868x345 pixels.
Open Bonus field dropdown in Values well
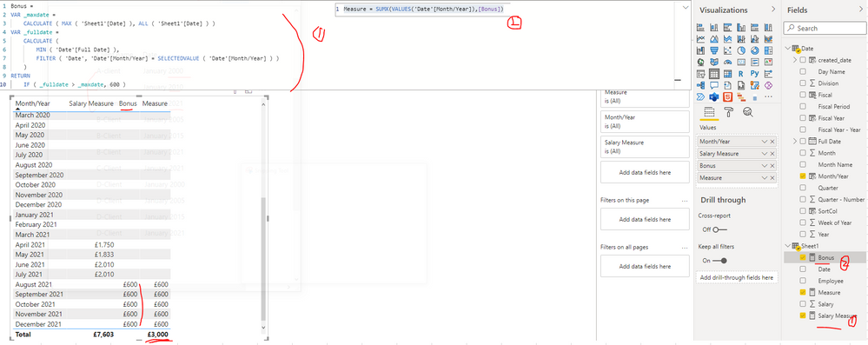(x=765, y=166)
